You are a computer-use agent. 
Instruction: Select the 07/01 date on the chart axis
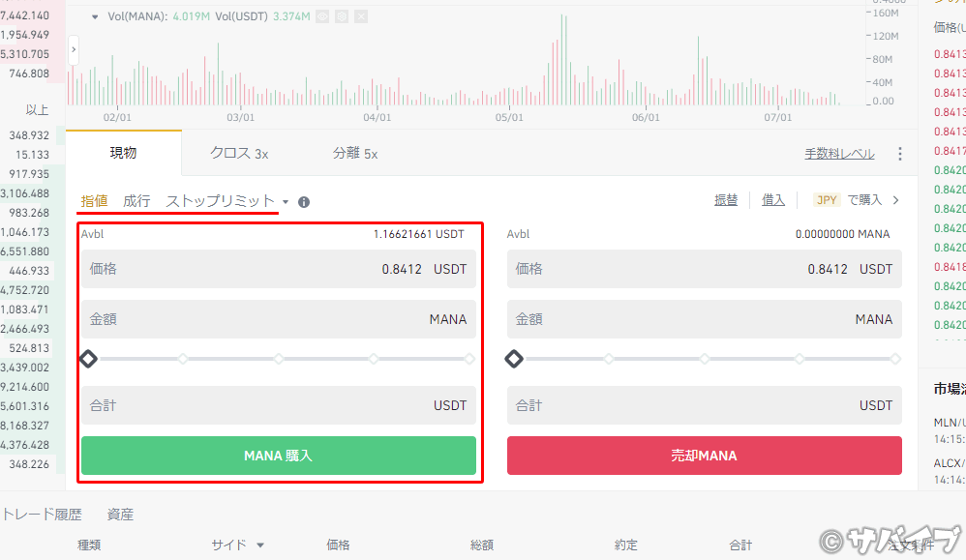[777, 117]
